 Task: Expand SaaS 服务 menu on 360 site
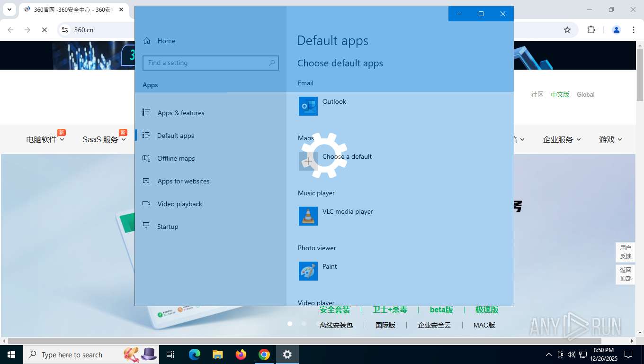pos(104,139)
